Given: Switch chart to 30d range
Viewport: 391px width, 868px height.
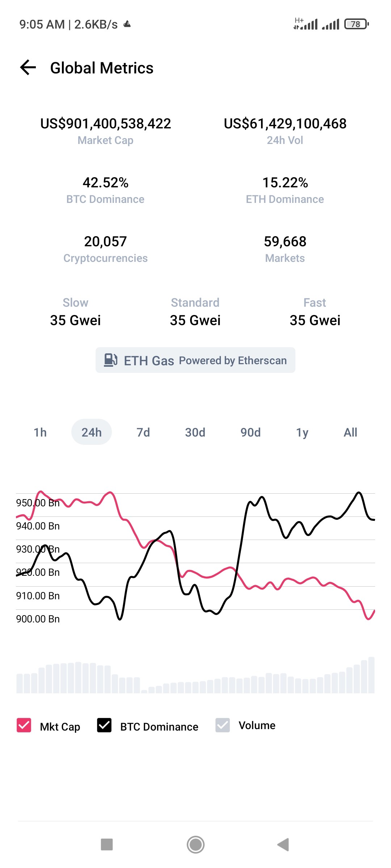Looking at the screenshot, I should tap(195, 432).
